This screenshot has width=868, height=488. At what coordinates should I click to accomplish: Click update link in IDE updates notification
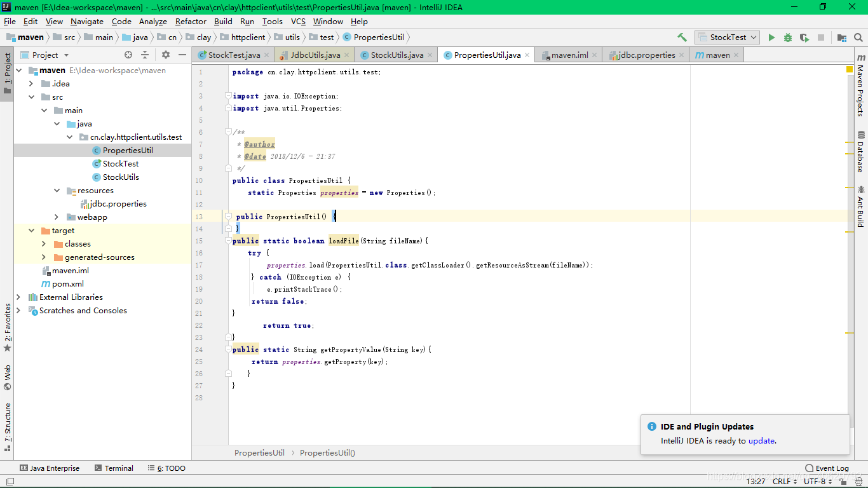pyautogui.click(x=761, y=440)
